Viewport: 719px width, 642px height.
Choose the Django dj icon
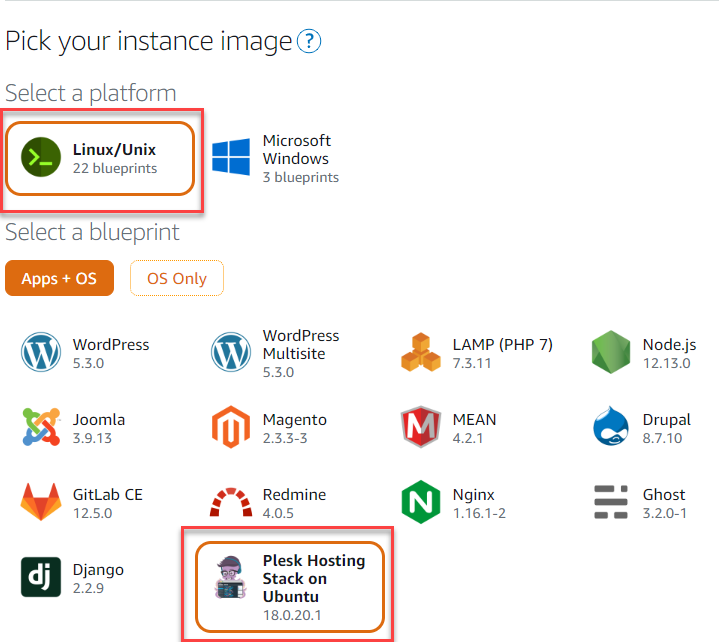[41, 577]
